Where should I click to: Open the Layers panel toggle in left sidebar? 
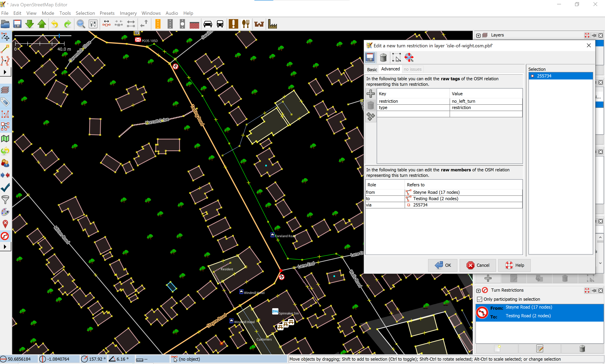click(x=5, y=90)
